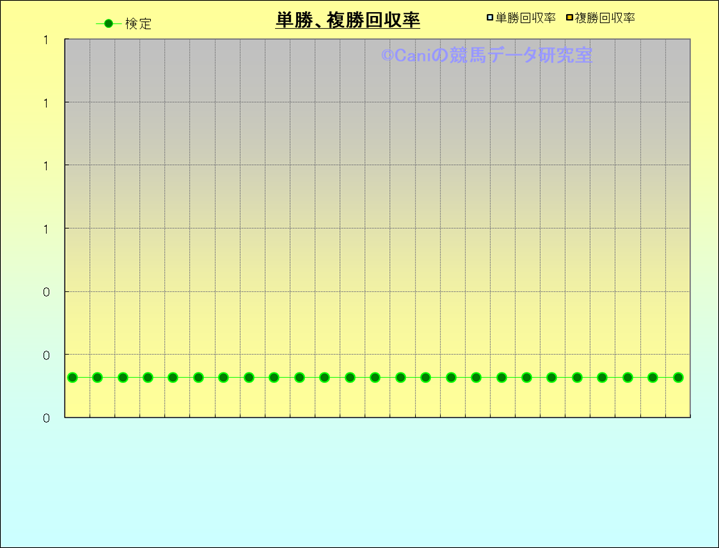Viewport: 719px width, 548px height.
Task: Pick the third green data marker from left
Action: point(123,377)
